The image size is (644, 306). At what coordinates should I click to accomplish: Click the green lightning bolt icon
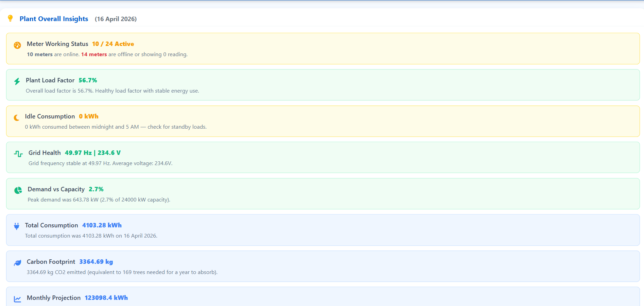(17, 81)
